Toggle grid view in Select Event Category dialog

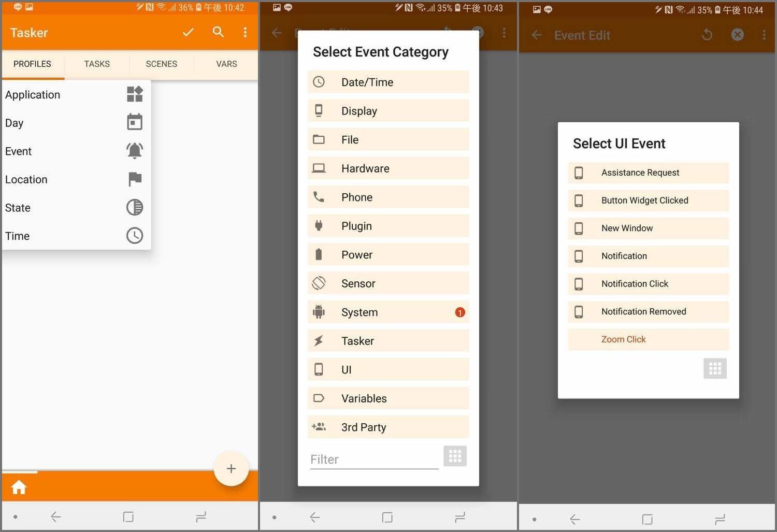coord(455,456)
